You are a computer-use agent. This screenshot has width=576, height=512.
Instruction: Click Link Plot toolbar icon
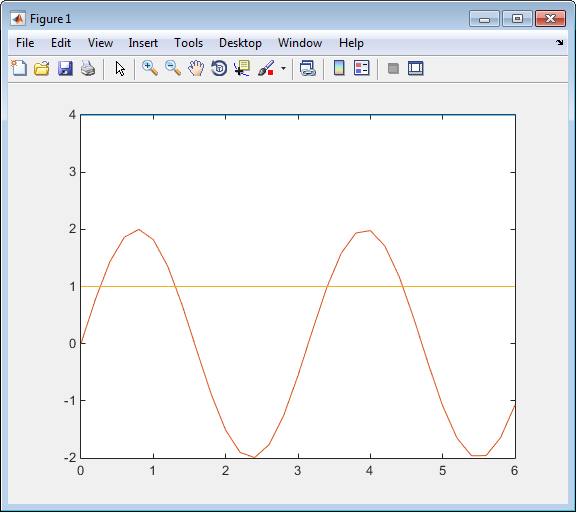pos(308,68)
